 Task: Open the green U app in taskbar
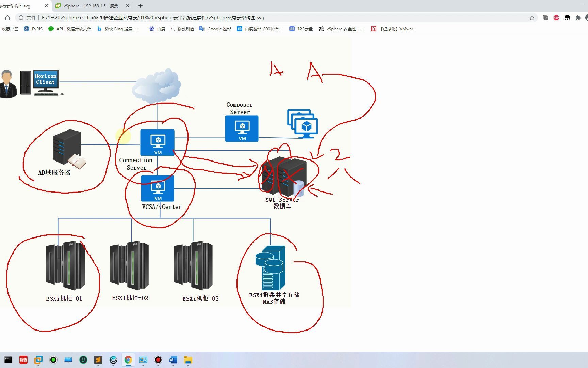point(83,360)
